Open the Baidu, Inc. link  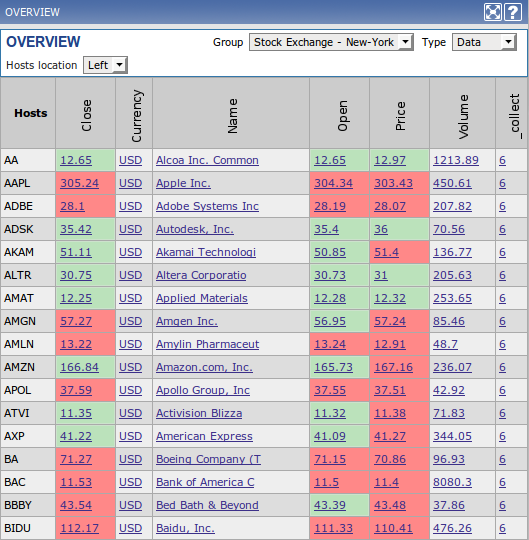(185, 528)
